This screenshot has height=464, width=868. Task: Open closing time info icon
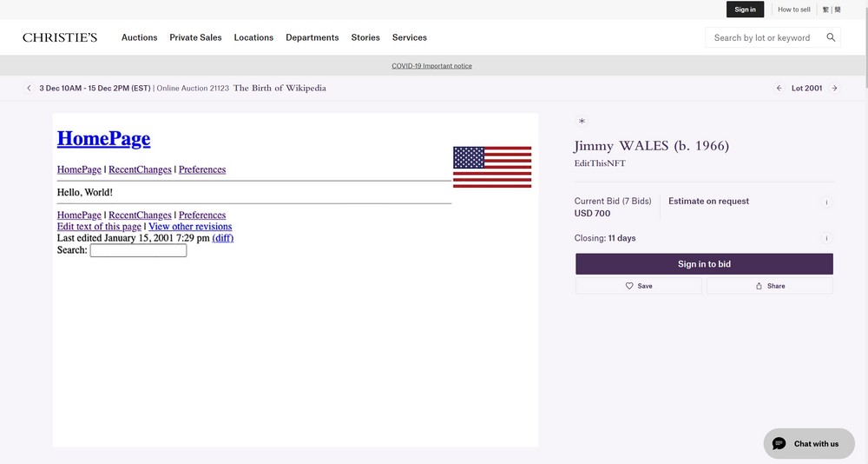826,238
